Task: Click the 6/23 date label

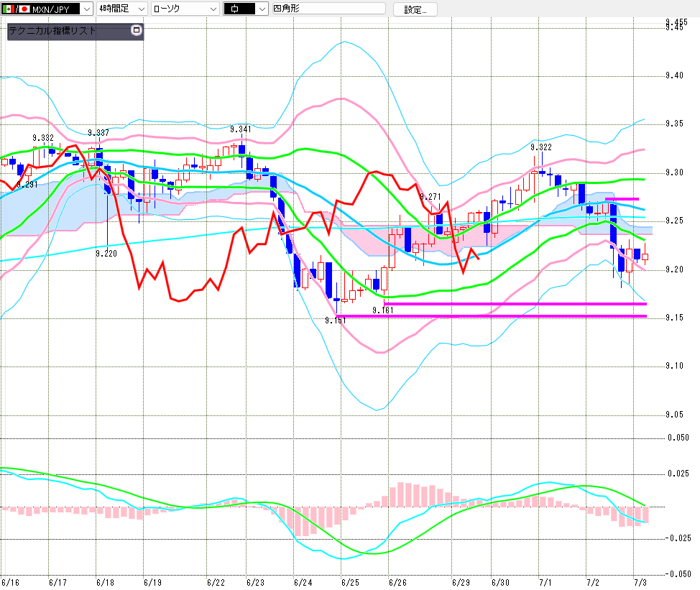Action: point(255,583)
